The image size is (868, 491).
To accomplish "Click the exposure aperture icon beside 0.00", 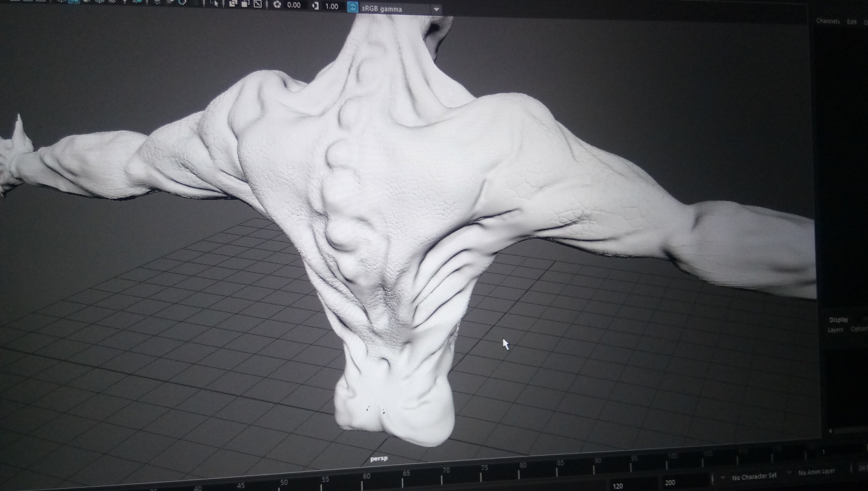I will (x=277, y=6).
